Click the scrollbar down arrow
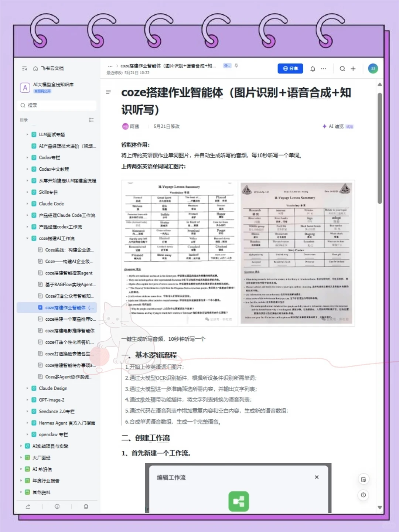 click(x=380, y=507)
